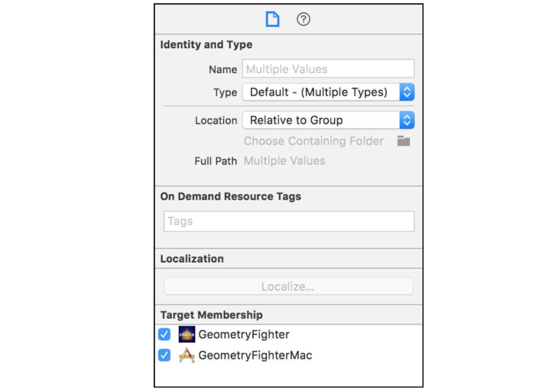Select the GeometryFighter target label
Viewport: 557px width, 392px height.
[x=244, y=334]
